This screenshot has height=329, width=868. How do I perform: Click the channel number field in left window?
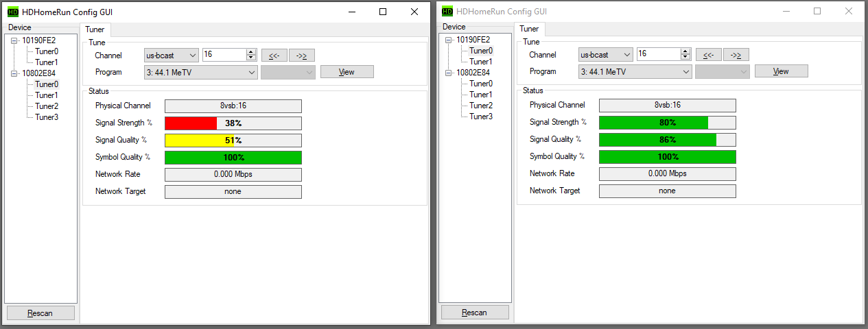pyautogui.click(x=225, y=55)
